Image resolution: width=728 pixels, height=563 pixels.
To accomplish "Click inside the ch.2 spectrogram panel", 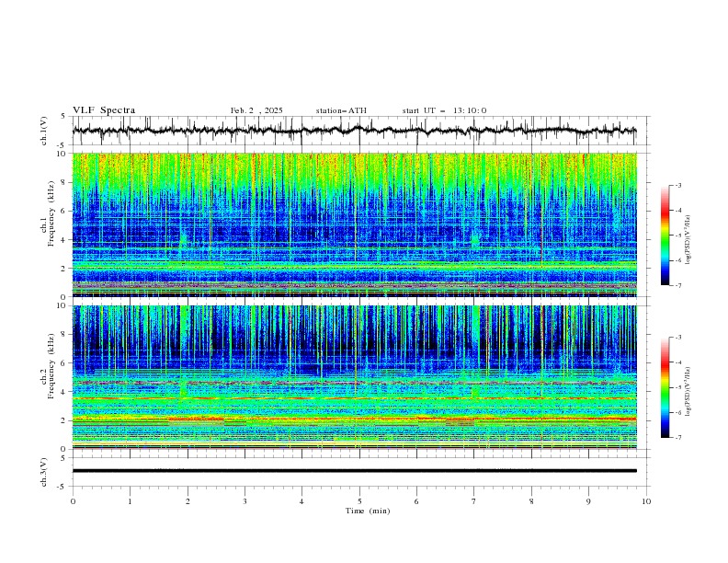I will [354, 377].
